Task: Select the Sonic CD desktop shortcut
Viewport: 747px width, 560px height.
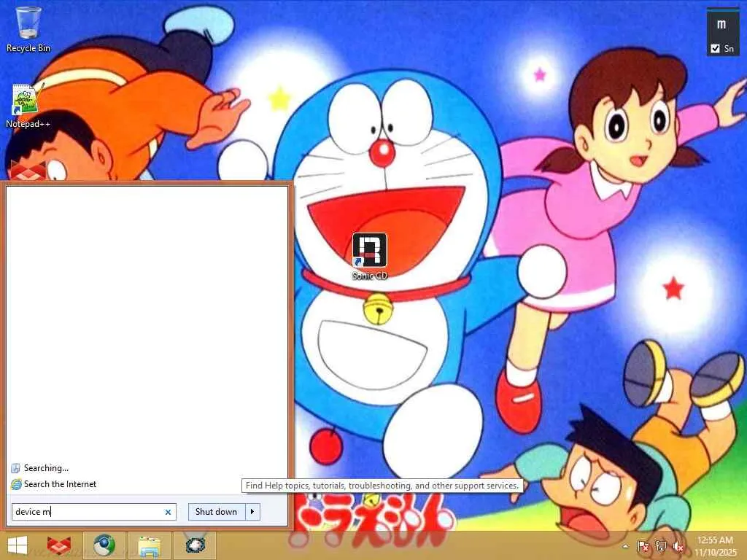Action: click(x=370, y=256)
